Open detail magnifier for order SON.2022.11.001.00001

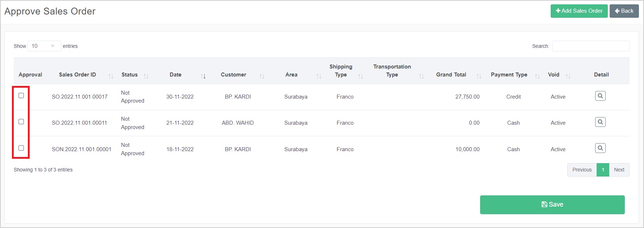coord(600,148)
